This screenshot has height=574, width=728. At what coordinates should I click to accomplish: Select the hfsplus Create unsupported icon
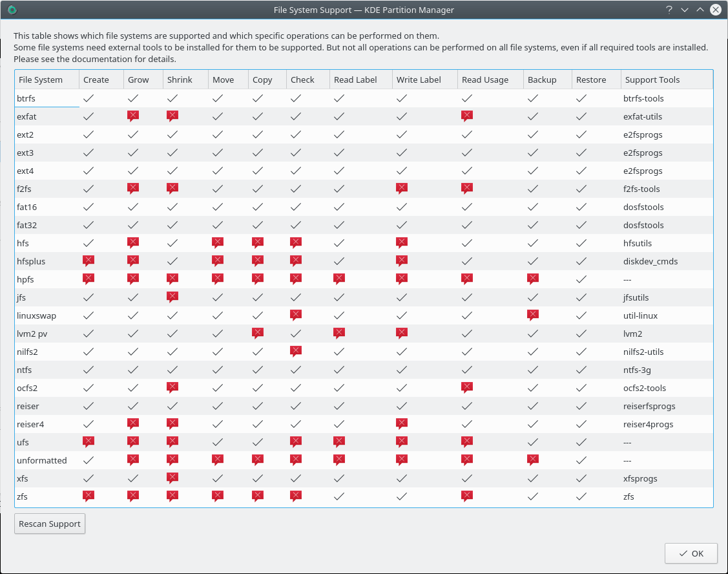coord(88,261)
